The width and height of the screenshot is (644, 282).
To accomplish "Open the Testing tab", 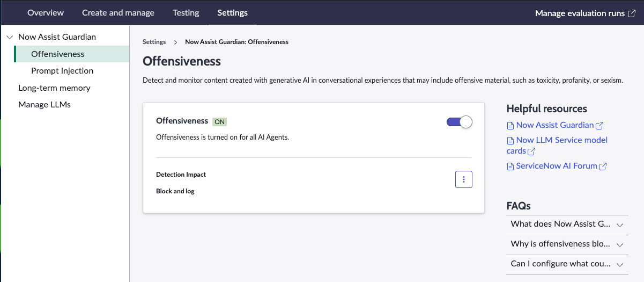I will pyautogui.click(x=186, y=12).
